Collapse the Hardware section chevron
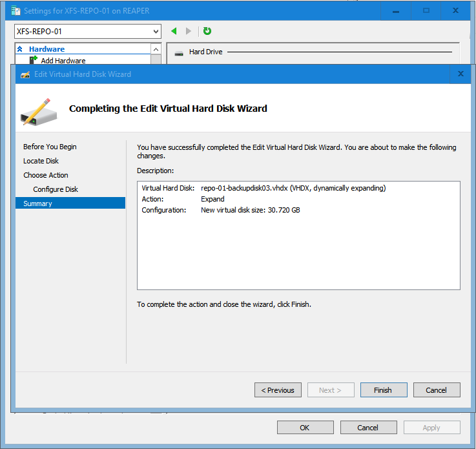The image size is (476, 449). point(20,49)
